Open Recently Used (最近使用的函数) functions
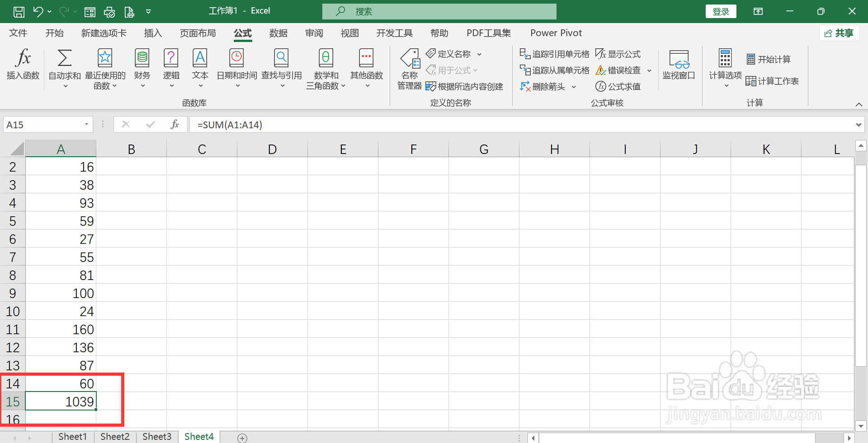Screen dimensions: 868x443 pos(105,69)
